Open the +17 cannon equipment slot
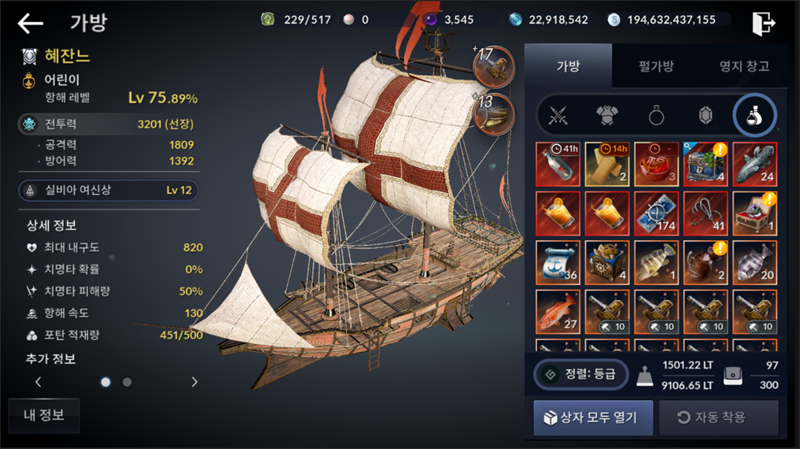Viewport: 800px width, 449px height. pos(493,66)
